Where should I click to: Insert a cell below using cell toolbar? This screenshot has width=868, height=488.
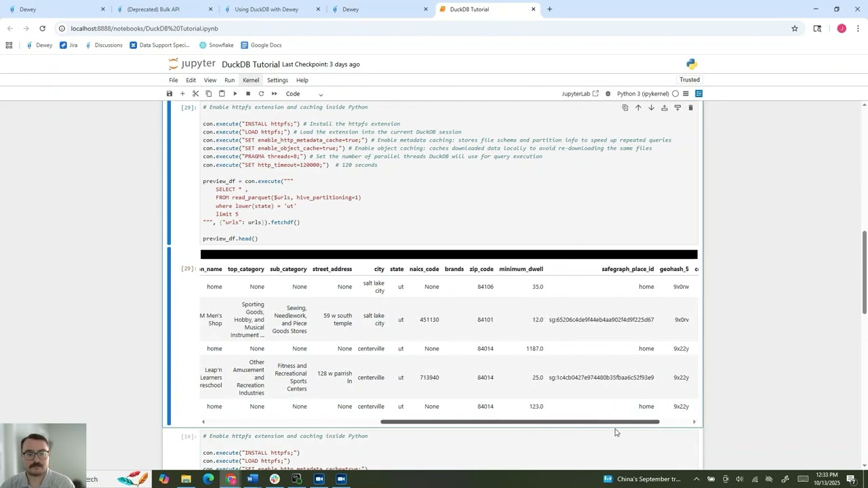(677, 108)
